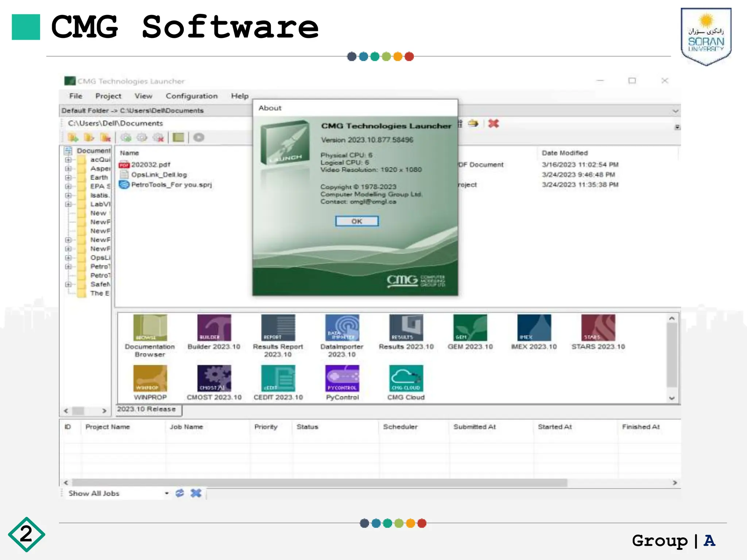Expand the LabVI folder tree node
The width and height of the screenshot is (747, 560).
click(68, 204)
